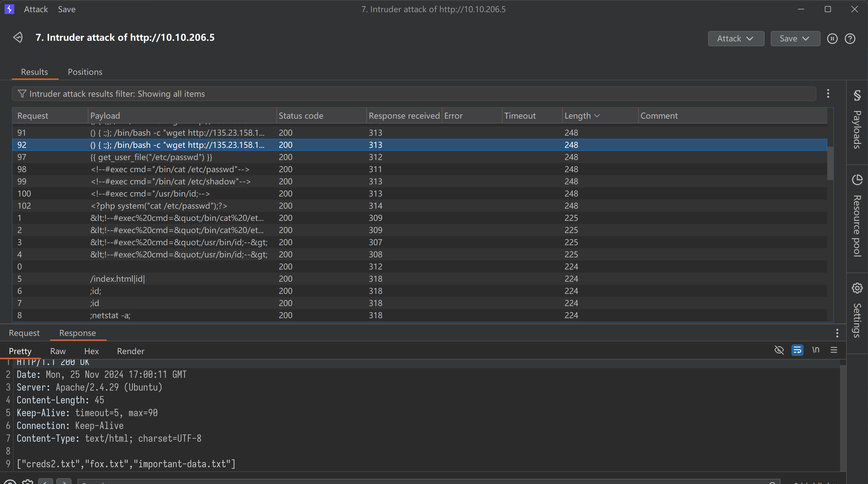The height and width of the screenshot is (484, 868).
Task: Sort by the Request column header
Action: point(50,116)
